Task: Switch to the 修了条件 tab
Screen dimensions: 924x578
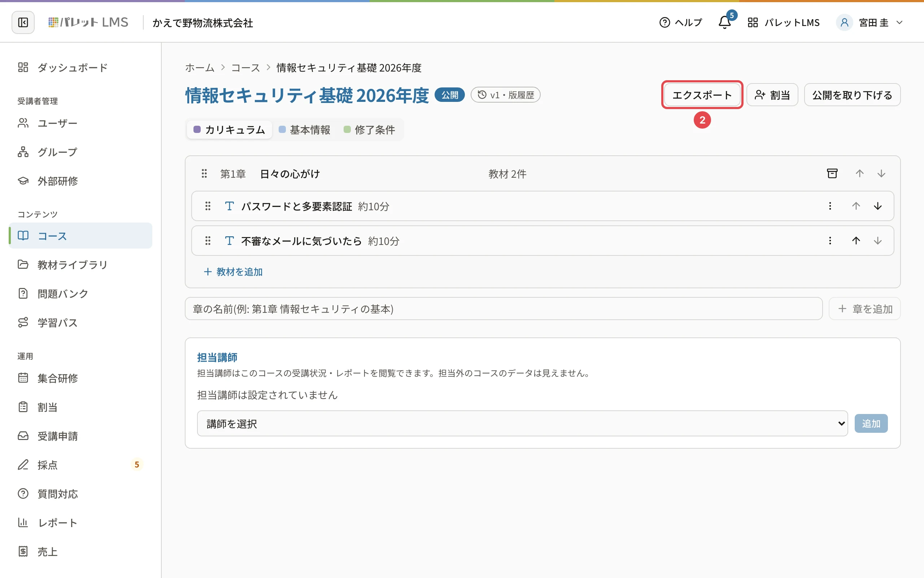Action: tap(370, 130)
